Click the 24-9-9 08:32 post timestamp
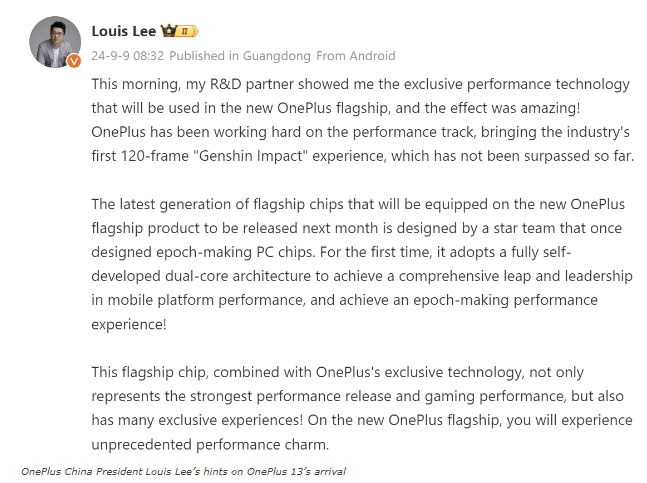 pos(128,56)
